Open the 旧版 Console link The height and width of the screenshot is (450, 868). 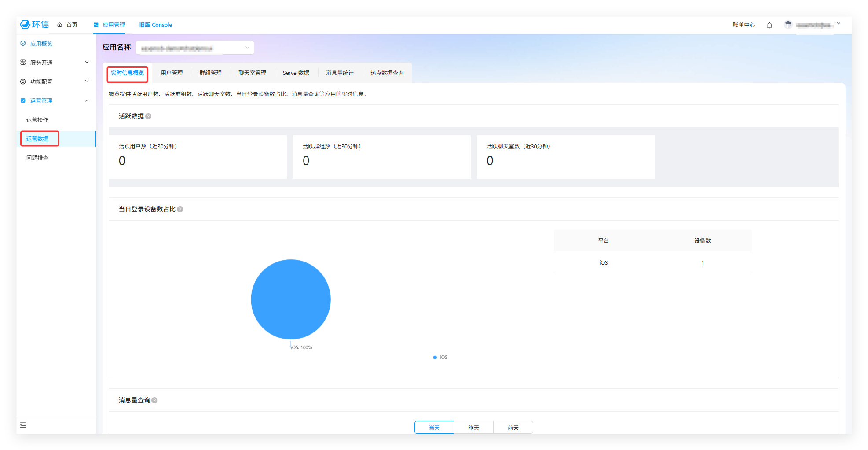tap(156, 25)
